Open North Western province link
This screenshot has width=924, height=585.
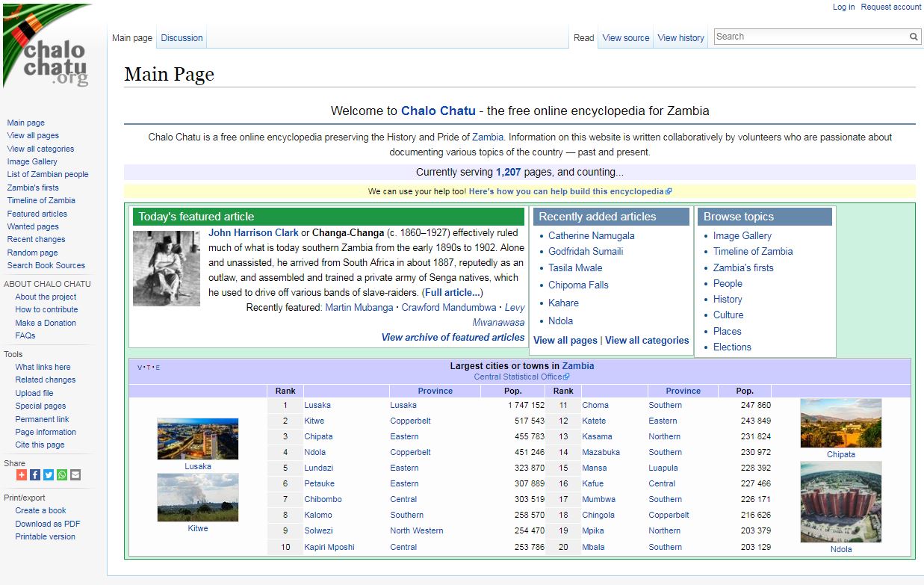pyautogui.click(x=417, y=530)
